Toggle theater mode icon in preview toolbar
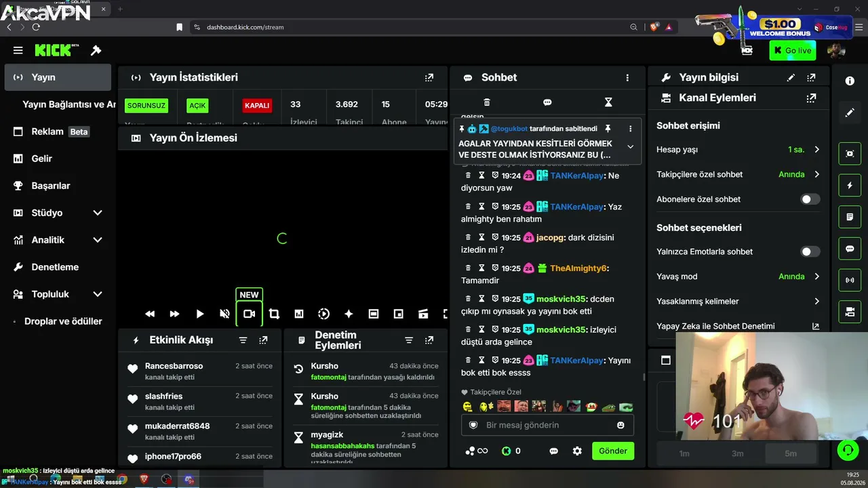868x488 pixels. tap(374, 314)
